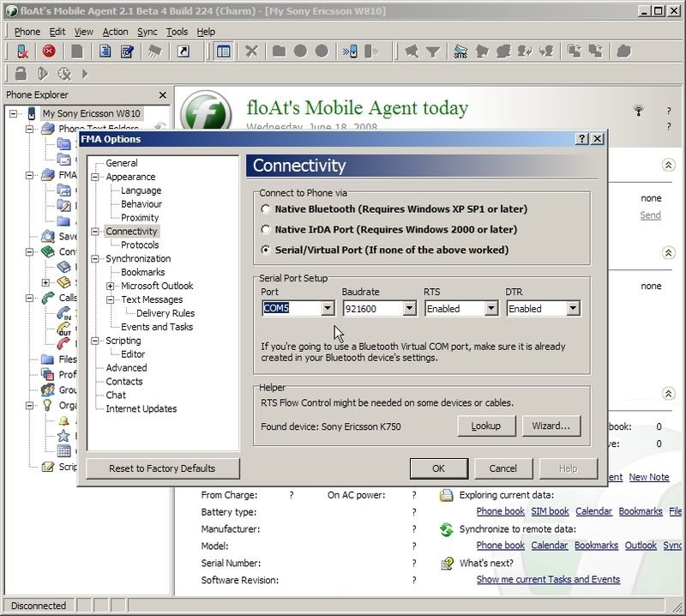The image size is (686, 616).
Task: Click the edit note (pencil) toolbar icon
Action: (127, 51)
